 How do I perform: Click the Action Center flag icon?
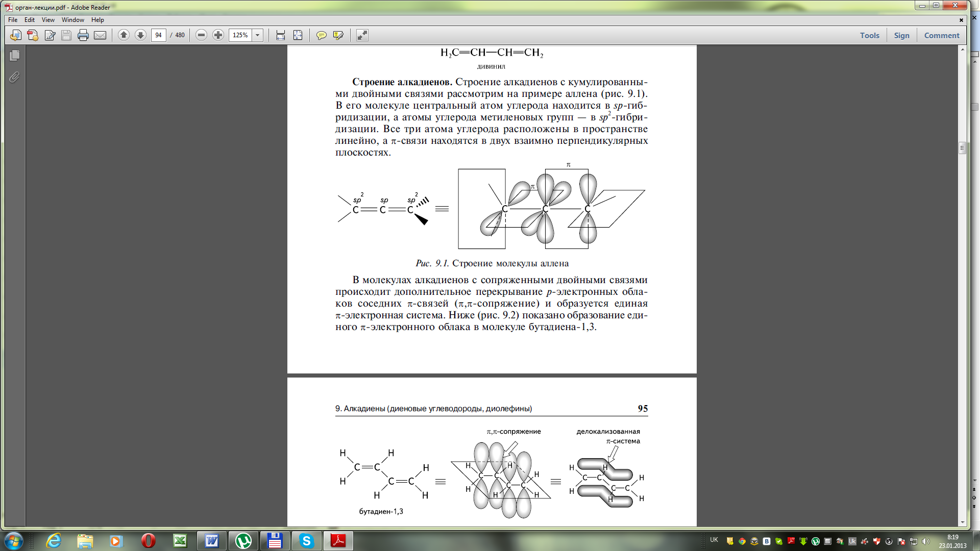(901, 541)
